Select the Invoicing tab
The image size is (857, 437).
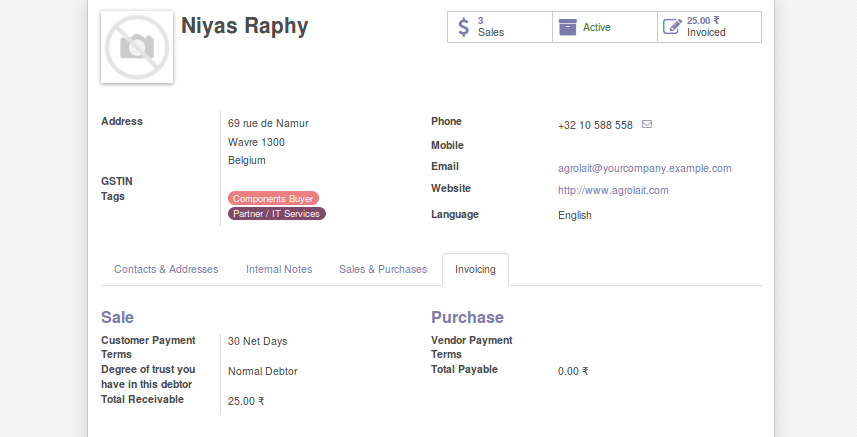[476, 269]
